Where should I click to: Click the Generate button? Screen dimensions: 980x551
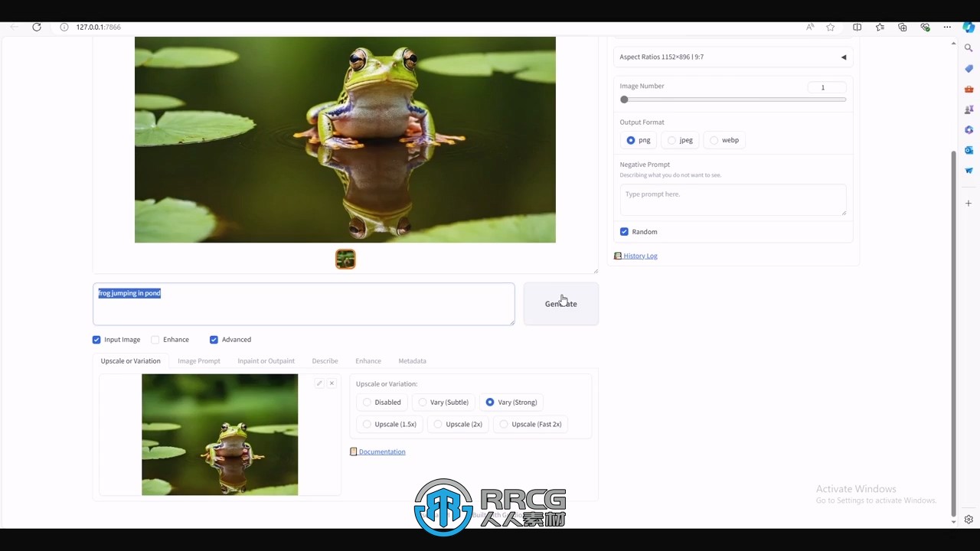561,304
